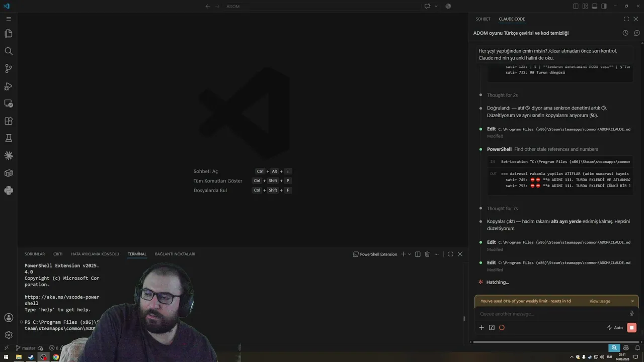Toggle the primary side bar layout

576,6
